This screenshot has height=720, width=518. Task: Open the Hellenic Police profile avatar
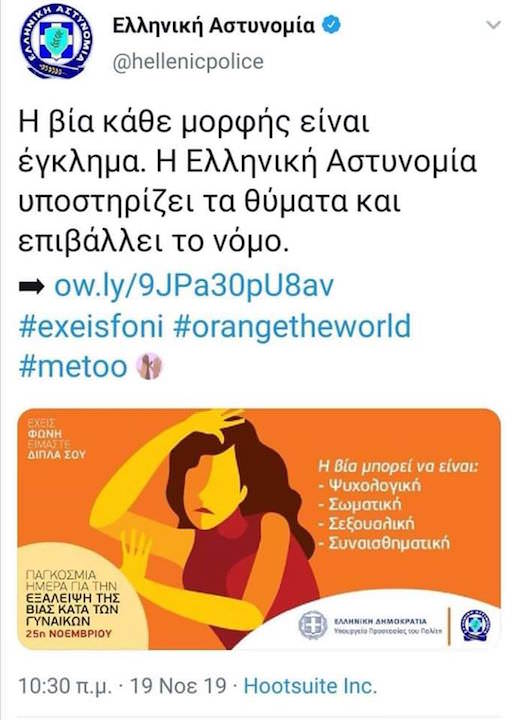click(x=56, y=41)
